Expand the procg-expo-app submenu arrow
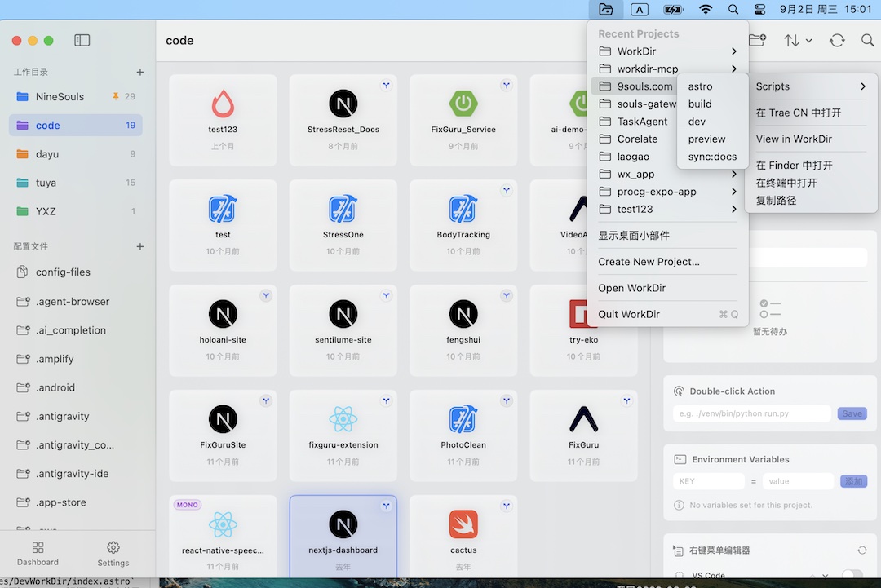This screenshot has height=588, width=881. coord(734,192)
